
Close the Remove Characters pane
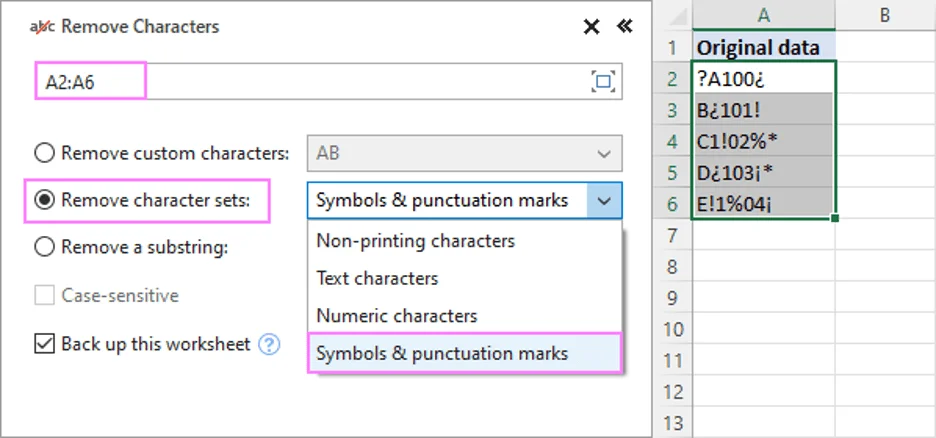tap(592, 27)
